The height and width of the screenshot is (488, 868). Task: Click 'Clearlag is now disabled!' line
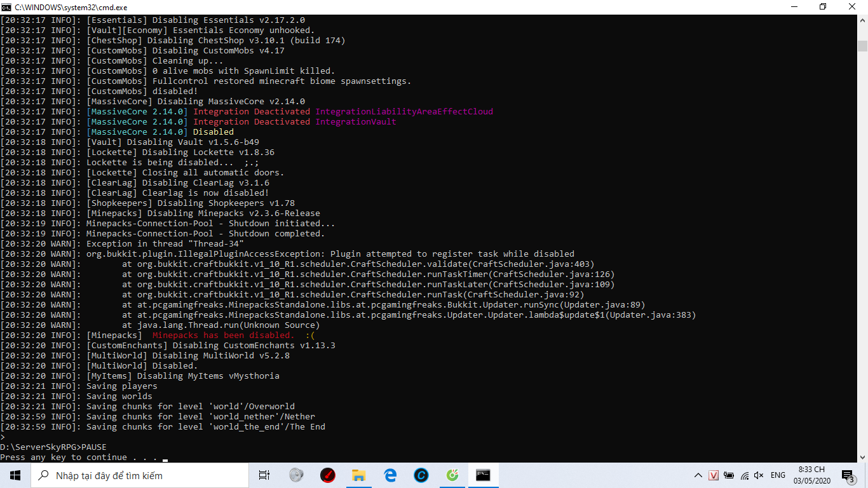(x=135, y=193)
